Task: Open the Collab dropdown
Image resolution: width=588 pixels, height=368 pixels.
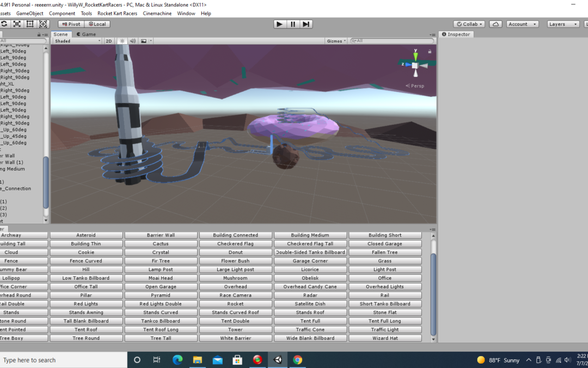Action: pos(469,24)
